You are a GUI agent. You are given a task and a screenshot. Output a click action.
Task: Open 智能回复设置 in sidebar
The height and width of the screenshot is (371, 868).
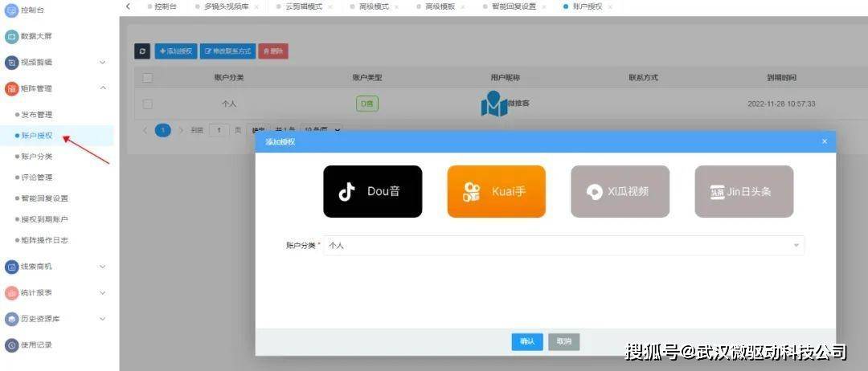pyautogui.click(x=44, y=198)
